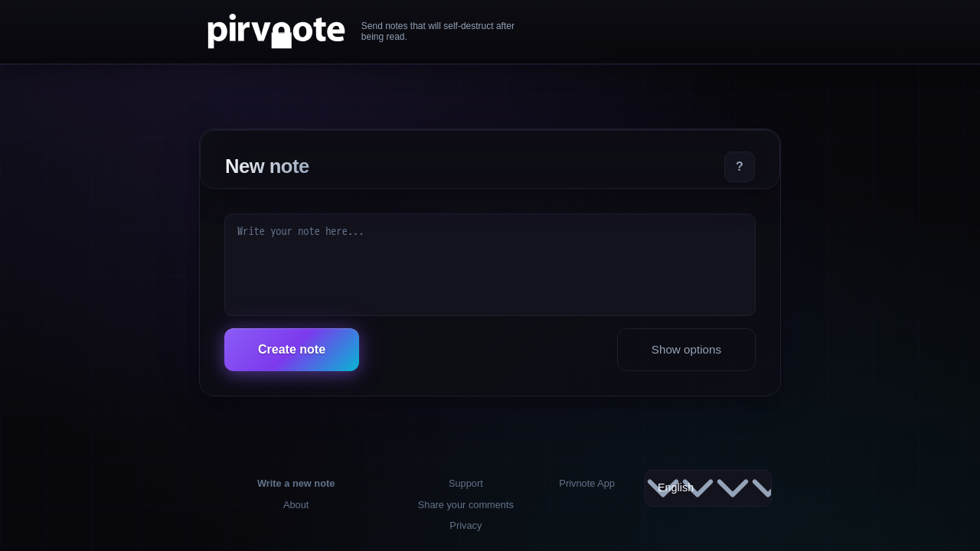Image resolution: width=980 pixels, height=551 pixels.
Task: Click the chevron immediately right of English
Action: pos(699,487)
